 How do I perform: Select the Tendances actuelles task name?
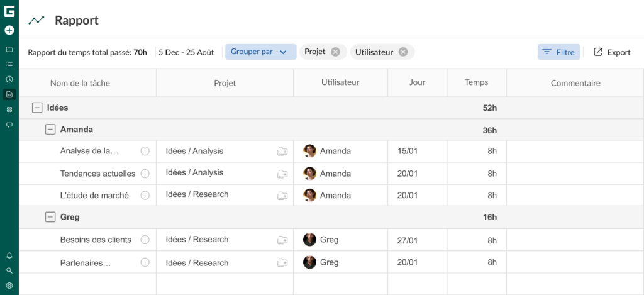[97, 174]
